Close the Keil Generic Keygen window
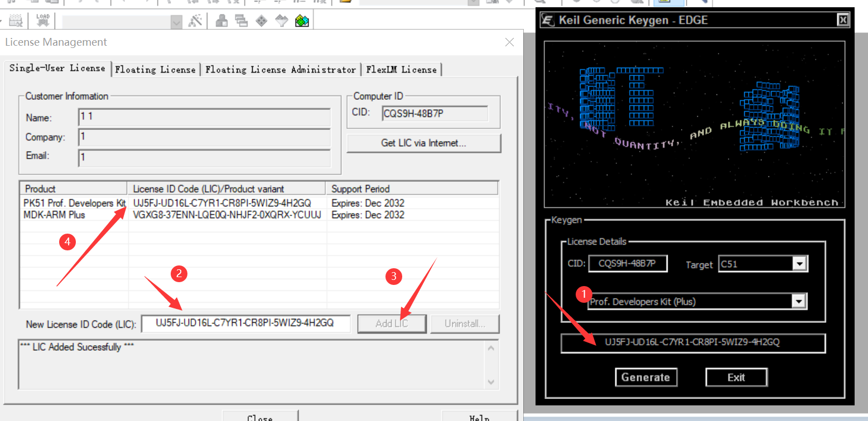This screenshot has height=421, width=868. click(843, 21)
